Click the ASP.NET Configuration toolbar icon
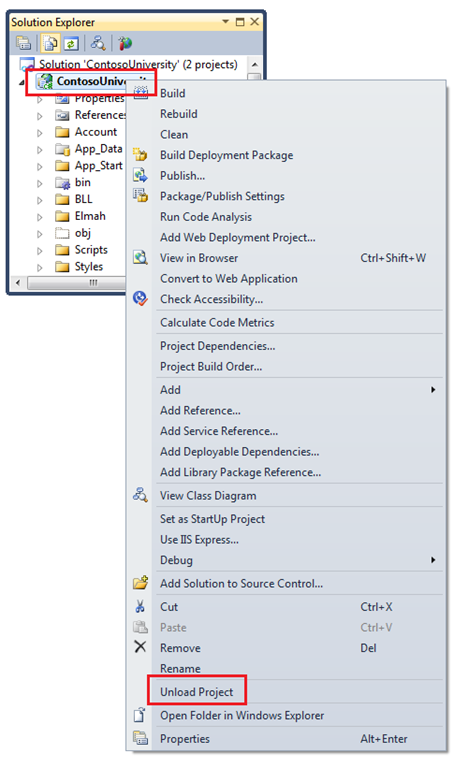Image resolution: width=469 pixels, height=768 pixels. tap(125, 43)
